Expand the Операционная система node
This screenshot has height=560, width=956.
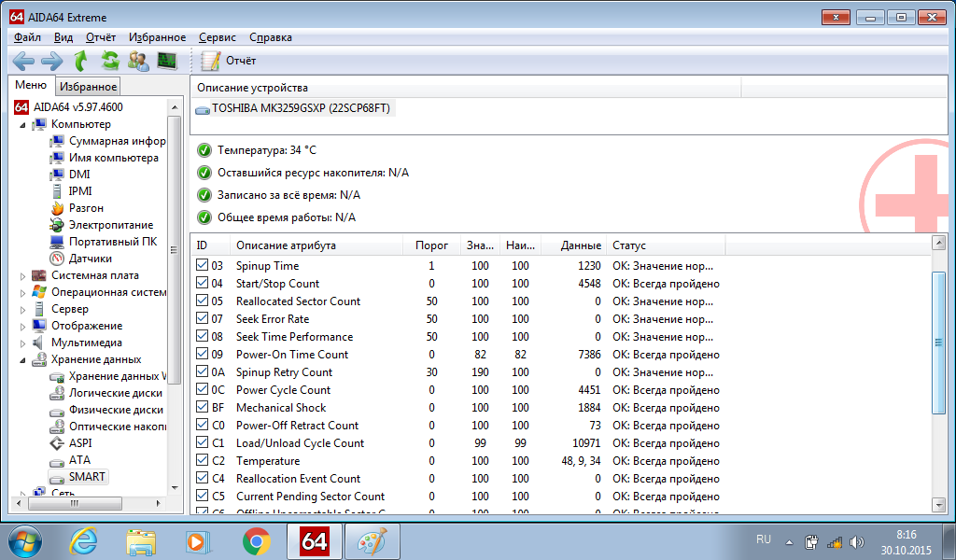[x=23, y=293]
